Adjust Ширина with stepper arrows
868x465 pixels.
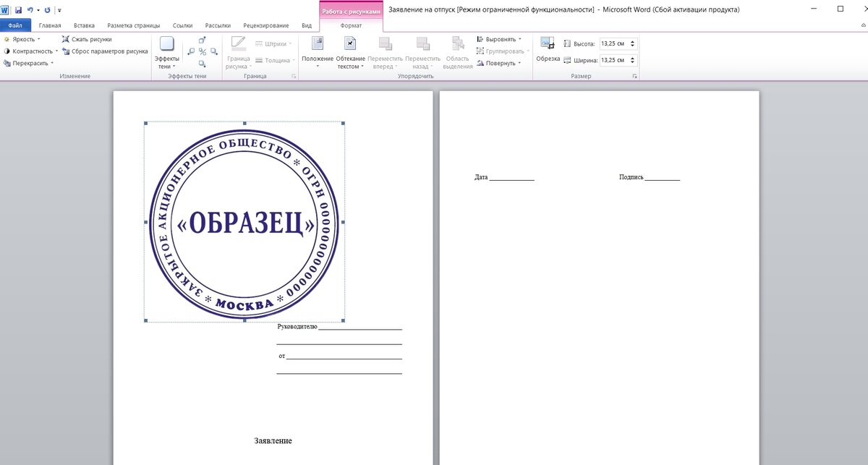point(634,61)
